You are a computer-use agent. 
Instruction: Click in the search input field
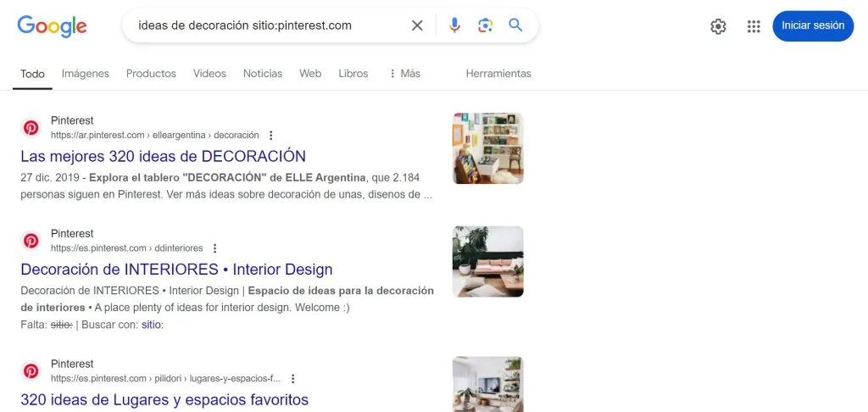tap(269, 25)
